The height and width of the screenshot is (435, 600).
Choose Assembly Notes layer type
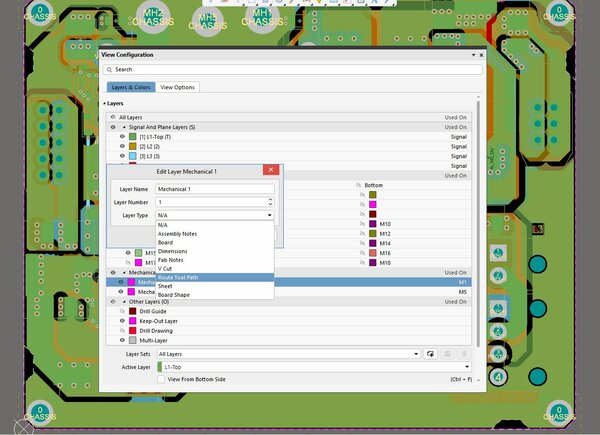click(x=215, y=234)
